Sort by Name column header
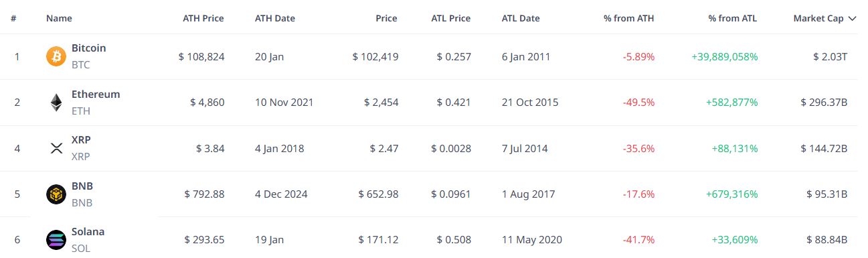Screen dimensions: 868x258 [59, 19]
